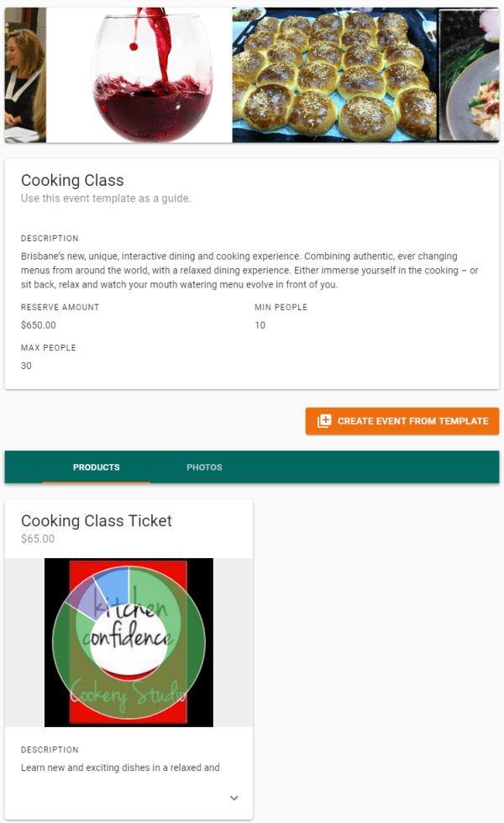The width and height of the screenshot is (504, 823).
Task: Select the Cooking Class template heading
Action: tap(72, 181)
